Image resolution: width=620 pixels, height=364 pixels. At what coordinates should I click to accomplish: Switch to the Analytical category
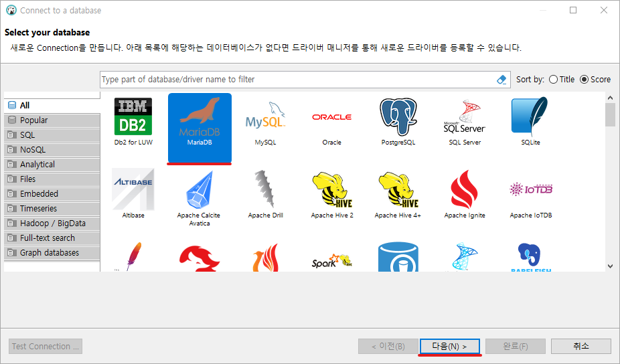(52, 165)
